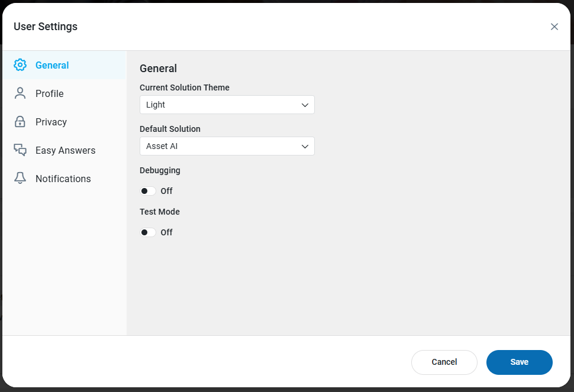Open the Default Solution dropdown showing Asset AI
The image size is (574, 392).
point(227,146)
